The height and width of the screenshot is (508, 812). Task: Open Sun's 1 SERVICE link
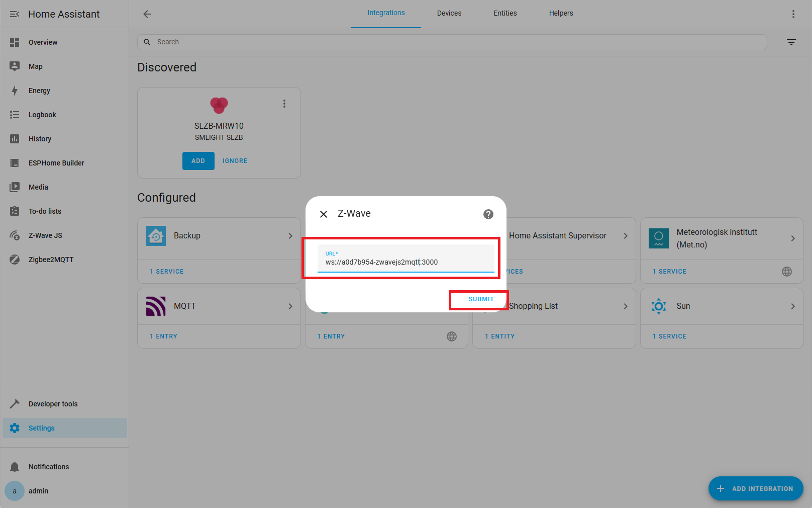click(669, 336)
